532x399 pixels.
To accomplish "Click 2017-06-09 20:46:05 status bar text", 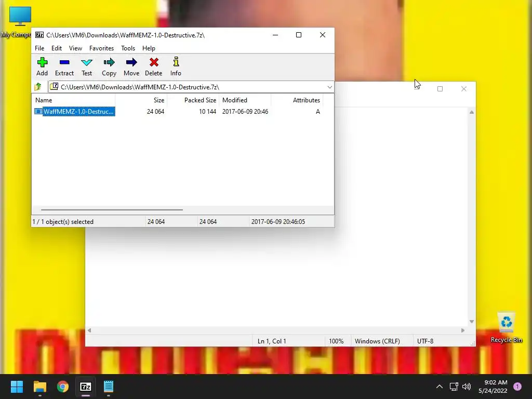I will click(x=278, y=221).
